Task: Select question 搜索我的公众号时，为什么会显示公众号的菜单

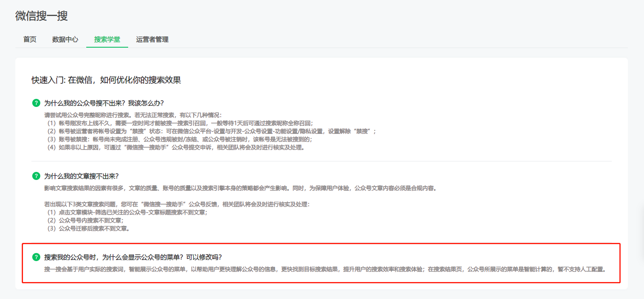Action: click(x=133, y=257)
